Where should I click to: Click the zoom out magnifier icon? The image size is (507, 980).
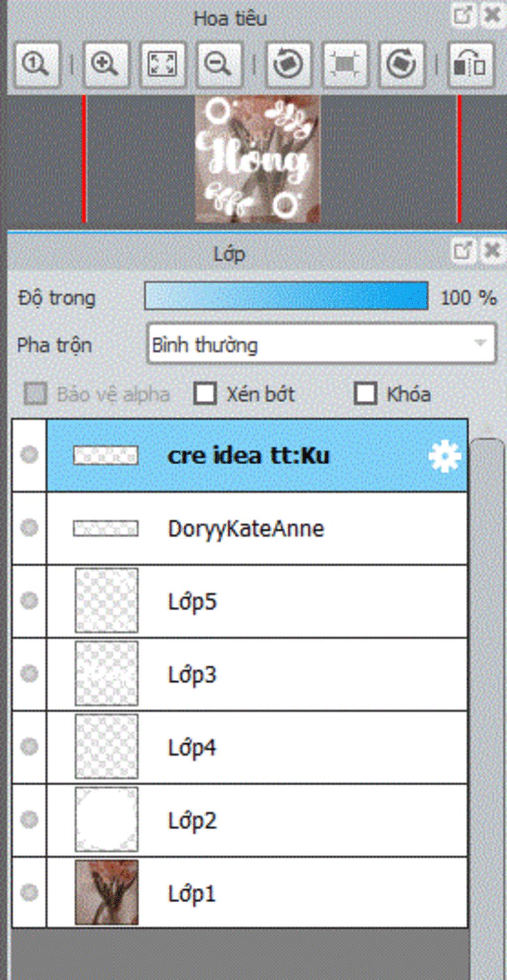click(218, 64)
